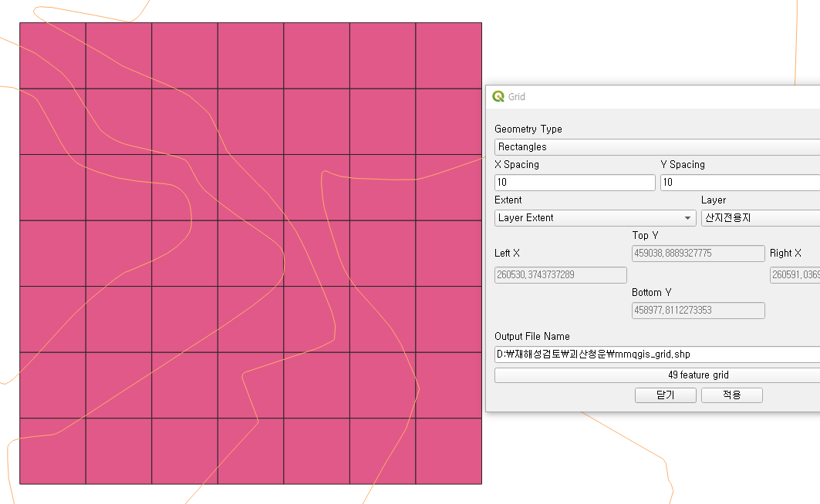This screenshot has height=504, width=820.
Task: Click the Extent label text
Action: tap(508, 200)
